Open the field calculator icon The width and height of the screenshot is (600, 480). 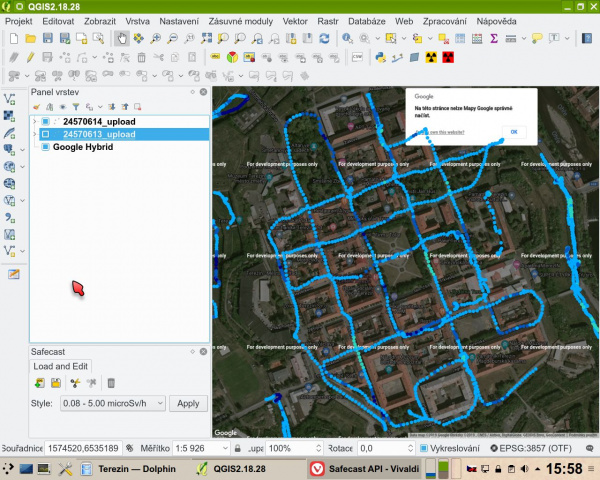477,38
